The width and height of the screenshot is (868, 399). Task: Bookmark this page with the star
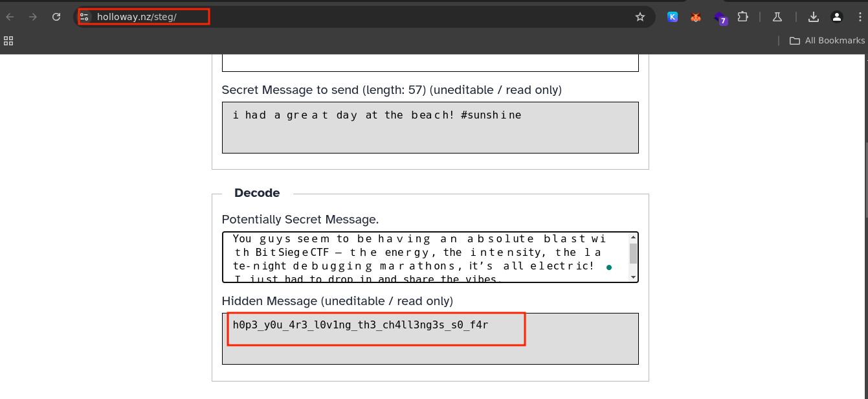(x=640, y=17)
